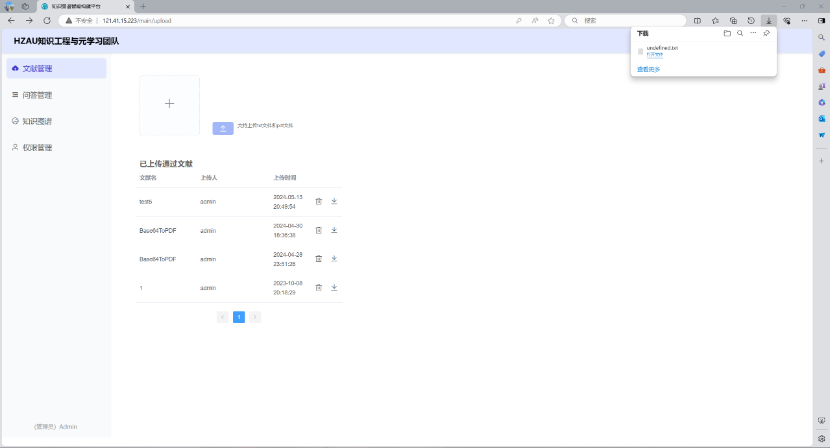This screenshot has width=830, height=448.
Task: Select page 1 in pagination
Action: coord(239,317)
